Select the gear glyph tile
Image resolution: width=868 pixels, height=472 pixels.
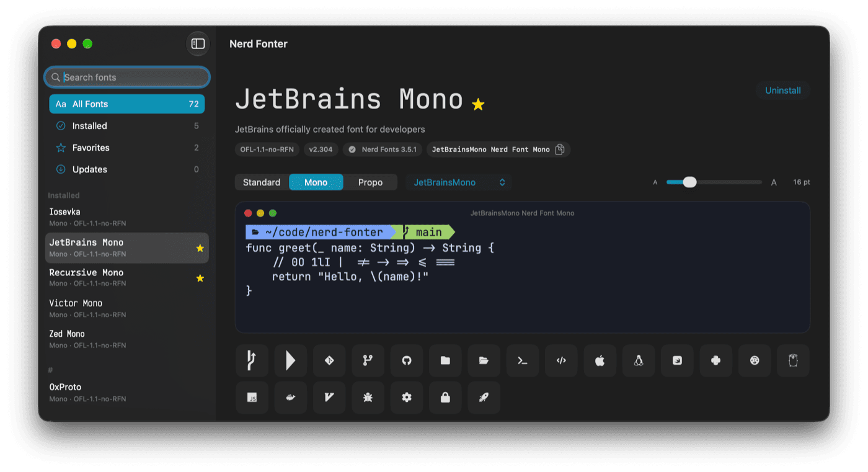[407, 398]
